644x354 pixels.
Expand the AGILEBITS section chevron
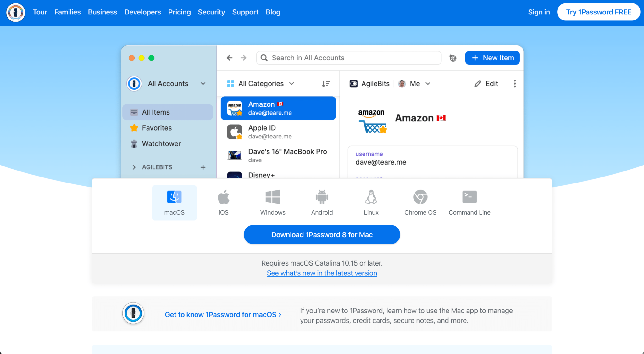click(x=134, y=167)
